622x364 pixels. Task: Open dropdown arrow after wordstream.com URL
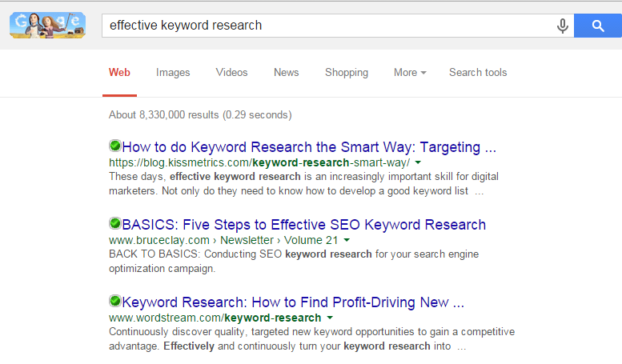click(x=329, y=318)
